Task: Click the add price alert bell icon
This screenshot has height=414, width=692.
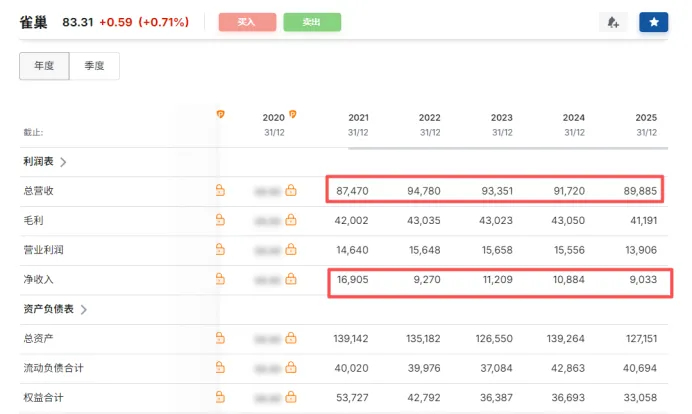Action: coord(613,22)
